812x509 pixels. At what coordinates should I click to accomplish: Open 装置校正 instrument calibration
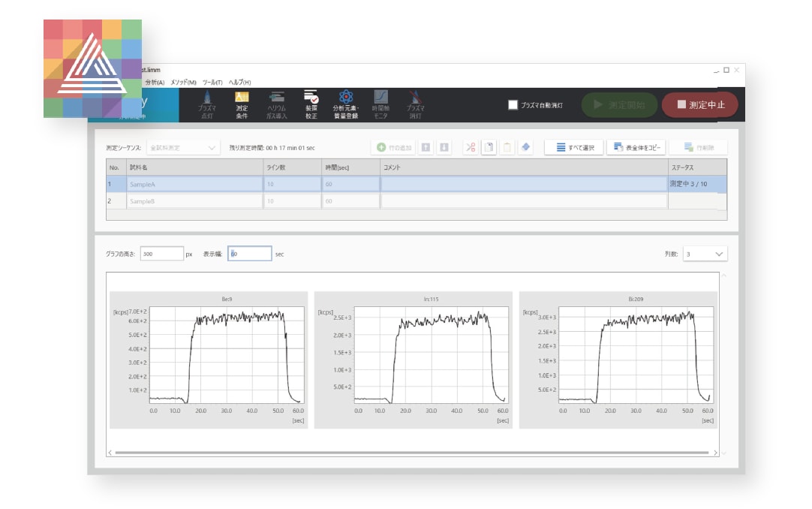click(311, 104)
